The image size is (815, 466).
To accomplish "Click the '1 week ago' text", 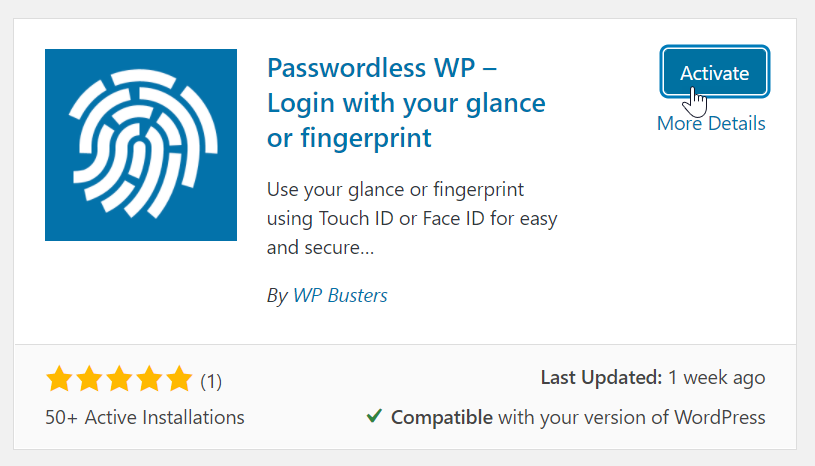I will 718,378.
